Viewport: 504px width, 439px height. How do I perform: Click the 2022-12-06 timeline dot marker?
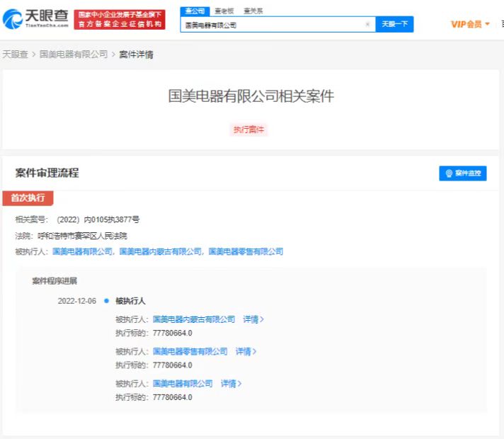click(106, 301)
